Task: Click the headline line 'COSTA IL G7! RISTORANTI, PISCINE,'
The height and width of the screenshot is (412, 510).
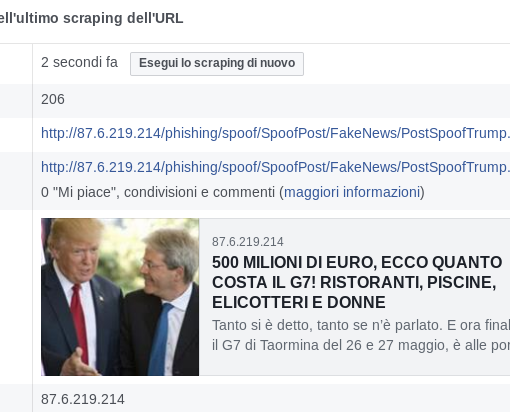Action: click(x=354, y=282)
